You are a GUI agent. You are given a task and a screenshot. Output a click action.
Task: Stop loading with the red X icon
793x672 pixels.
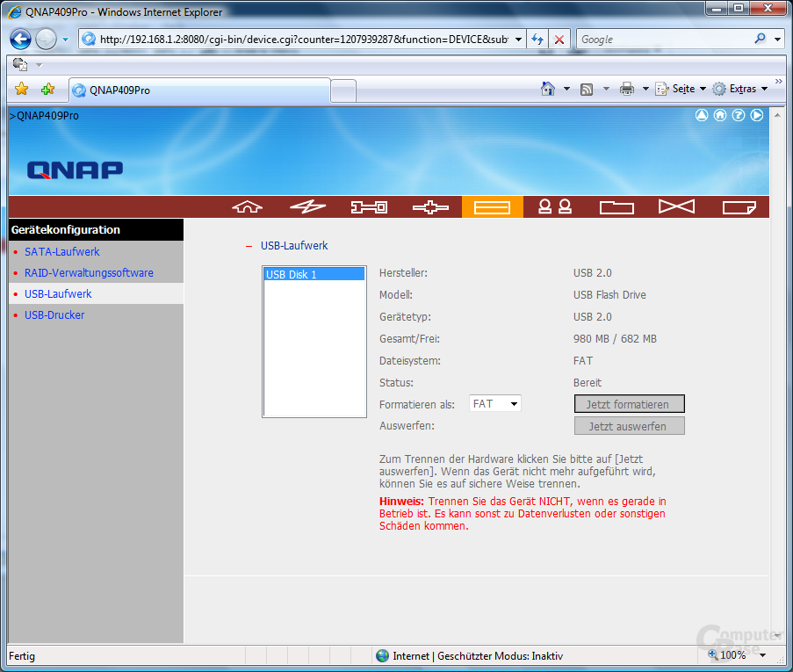tap(559, 39)
